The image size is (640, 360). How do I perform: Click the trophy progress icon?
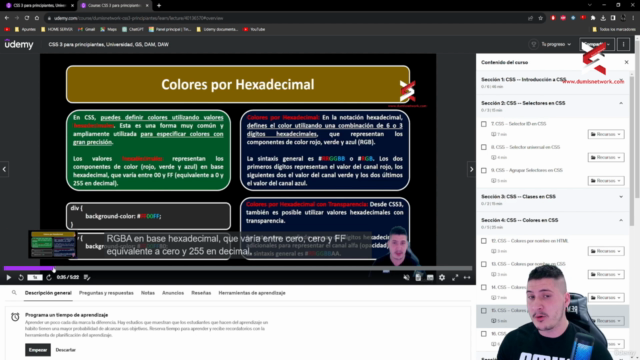click(x=533, y=44)
